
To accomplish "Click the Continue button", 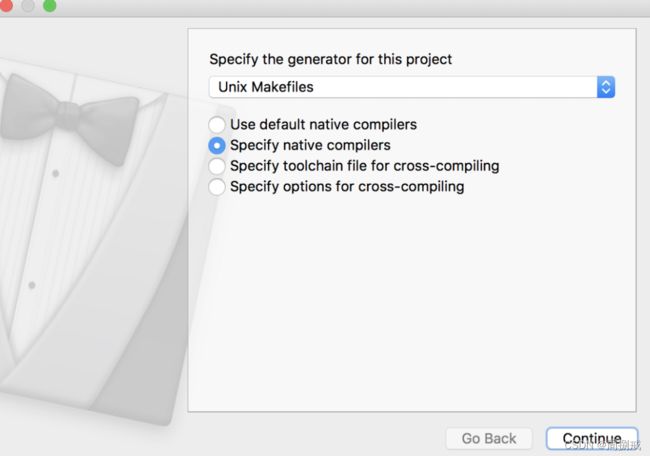I will (592, 438).
